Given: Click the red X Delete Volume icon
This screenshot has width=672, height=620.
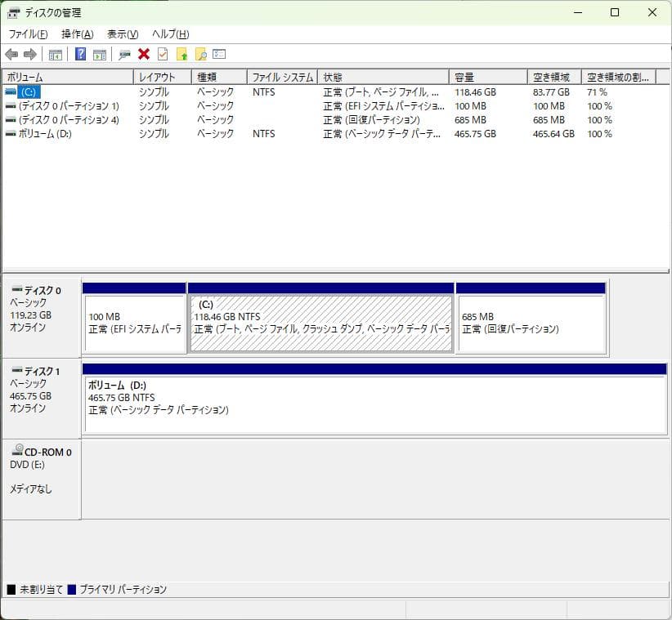Looking at the screenshot, I should (x=144, y=55).
